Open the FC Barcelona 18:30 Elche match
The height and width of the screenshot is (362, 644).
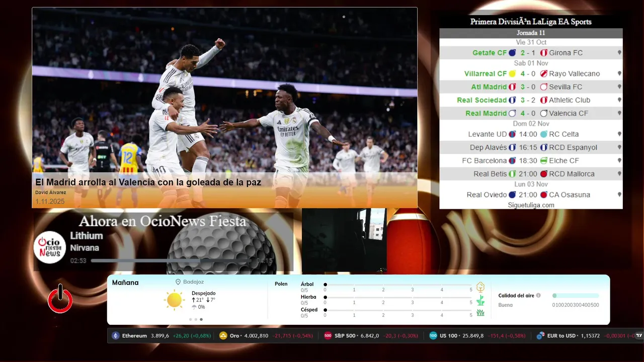[531, 161]
